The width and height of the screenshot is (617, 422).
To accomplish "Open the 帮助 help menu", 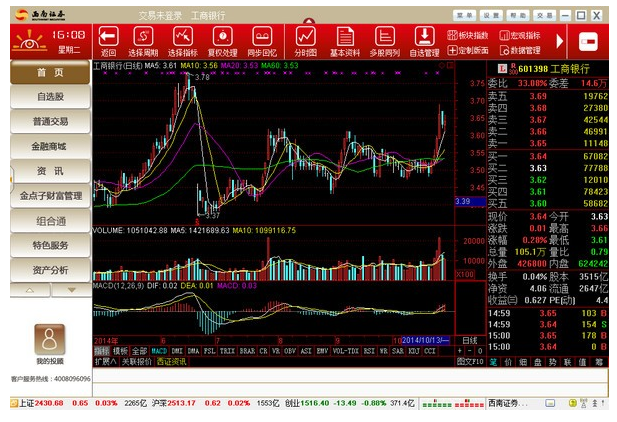I will [518, 15].
